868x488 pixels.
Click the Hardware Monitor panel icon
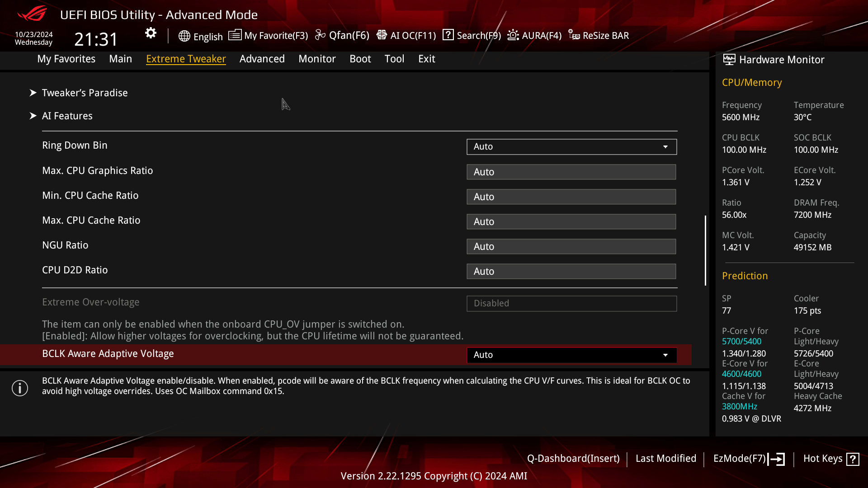click(x=728, y=59)
